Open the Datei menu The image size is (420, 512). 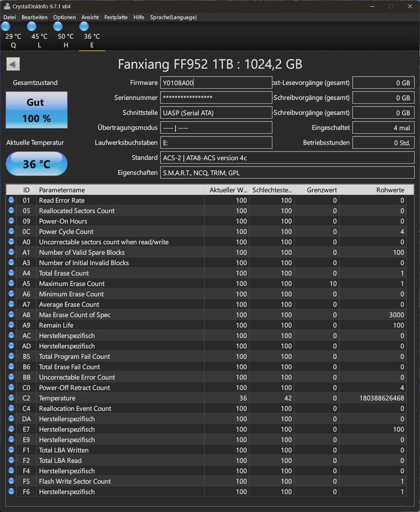coord(10,17)
